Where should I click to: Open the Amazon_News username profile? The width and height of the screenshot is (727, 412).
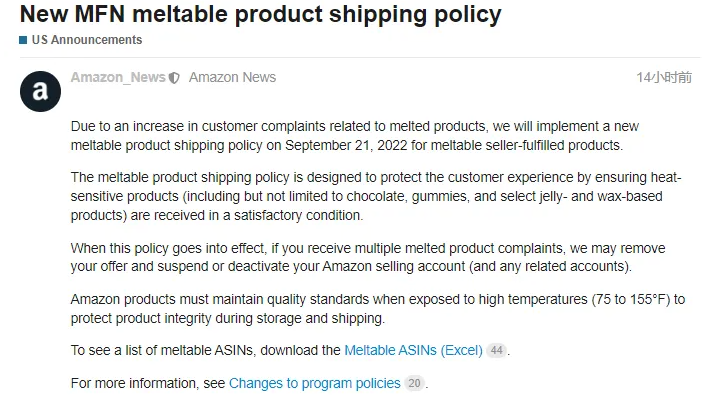pos(118,77)
